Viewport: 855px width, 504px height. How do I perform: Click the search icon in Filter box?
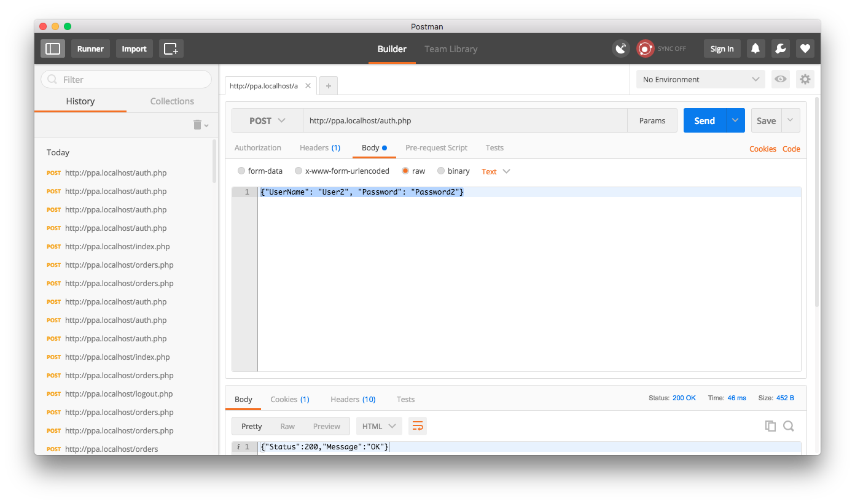coord(53,79)
